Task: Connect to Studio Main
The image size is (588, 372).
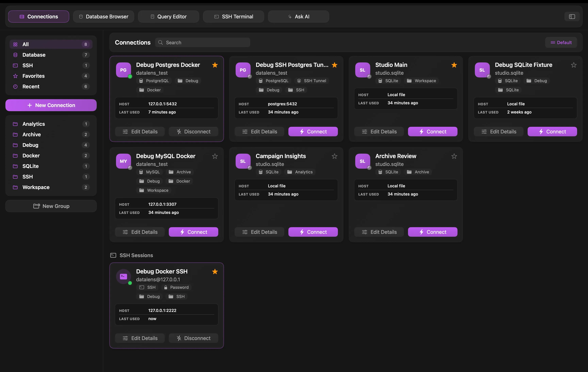Action: pyautogui.click(x=433, y=132)
